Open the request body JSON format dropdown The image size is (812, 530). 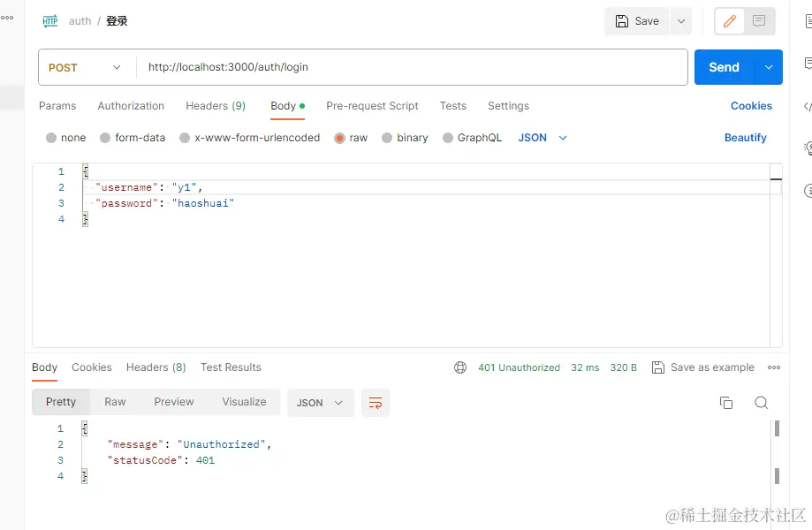click(x=543, y=138)
